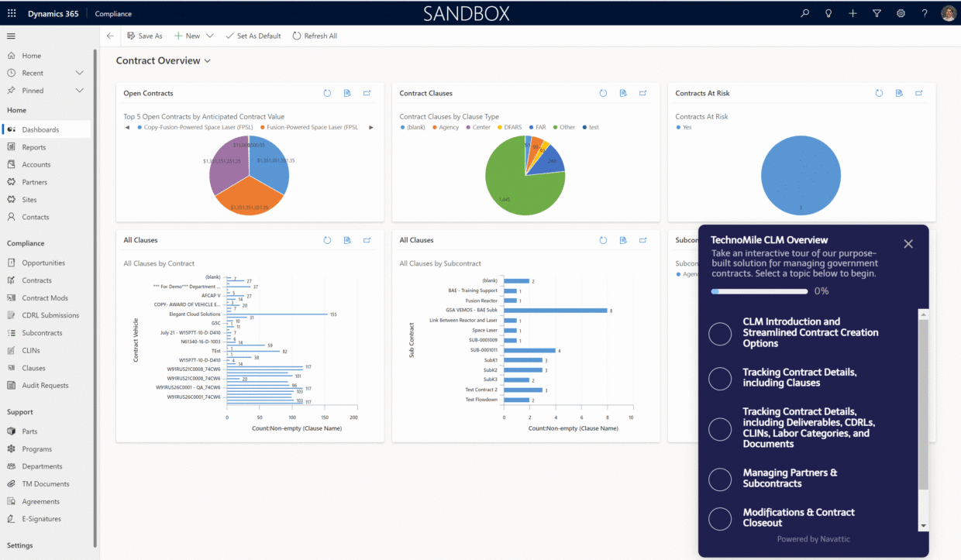This screenshot has width=961, height=560.
Task: Expand the Open Contracts chart
Action: [x=367, y=93]
